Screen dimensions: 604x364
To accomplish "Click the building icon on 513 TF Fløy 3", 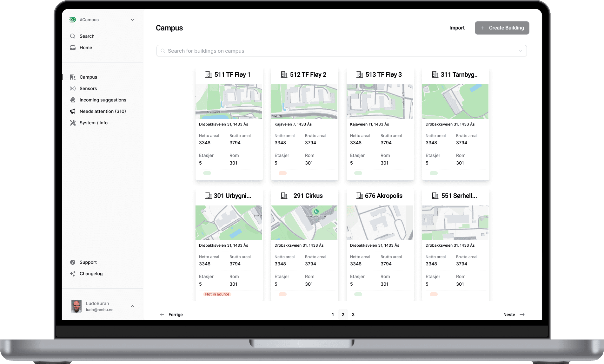I will (360, 75).
